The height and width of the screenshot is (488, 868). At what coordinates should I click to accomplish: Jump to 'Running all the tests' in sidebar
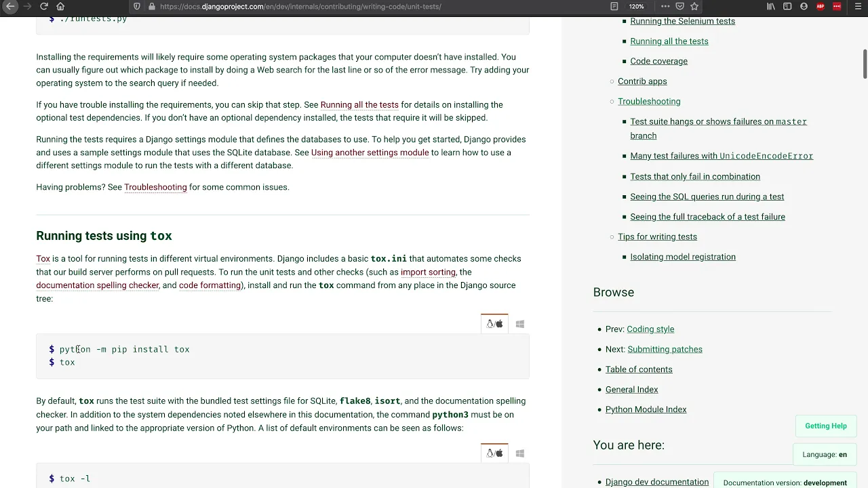pyautogui.click(x=669, y=41)
